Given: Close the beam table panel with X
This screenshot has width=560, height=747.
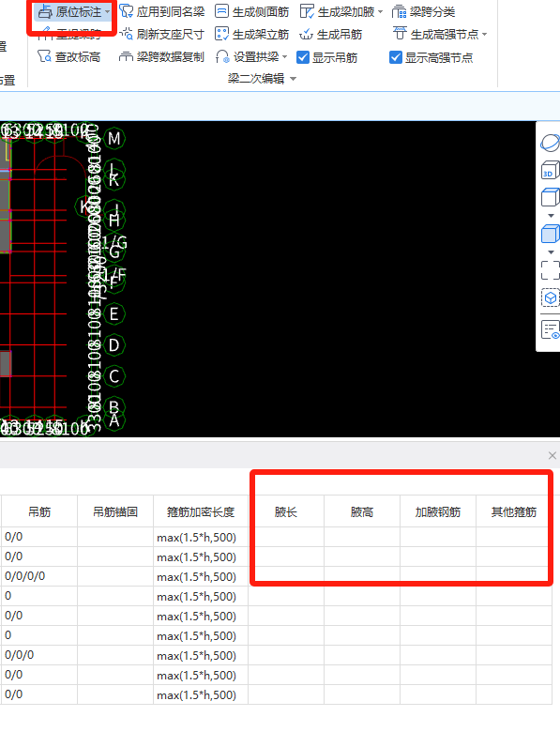Looking at the screenshot, I should 552,455.
